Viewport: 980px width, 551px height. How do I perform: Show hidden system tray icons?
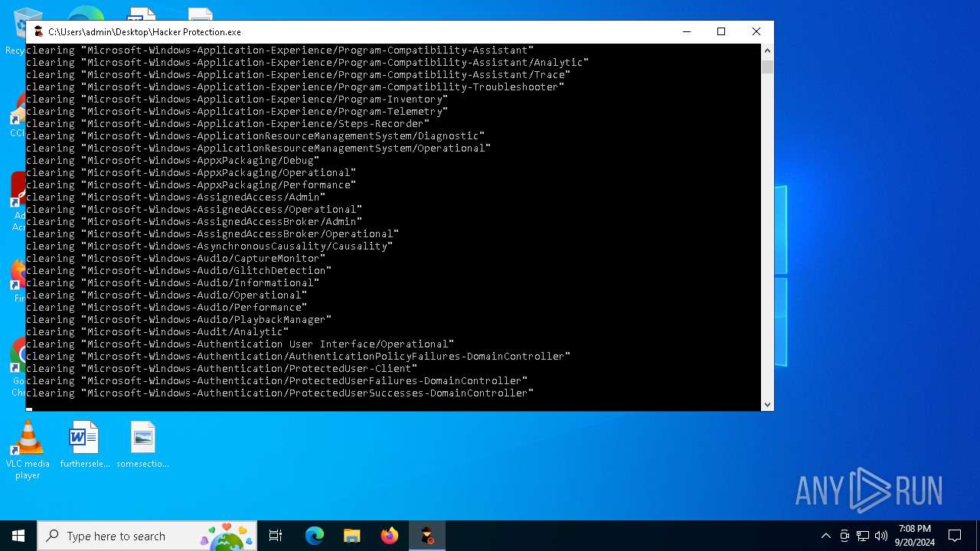point(825,536)
